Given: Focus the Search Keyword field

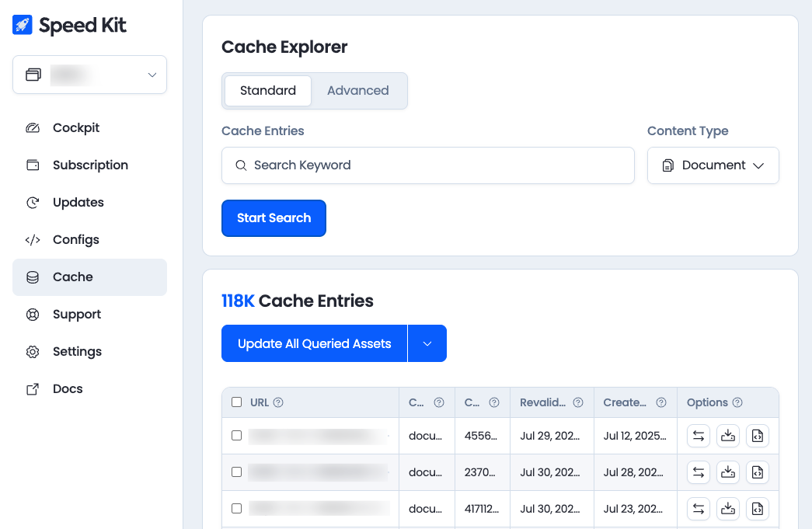Looking at the screenshot, I should [427, 165].
